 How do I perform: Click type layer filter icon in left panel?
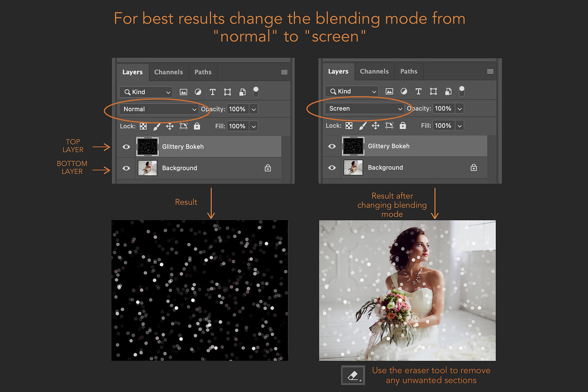click(213, 92)
